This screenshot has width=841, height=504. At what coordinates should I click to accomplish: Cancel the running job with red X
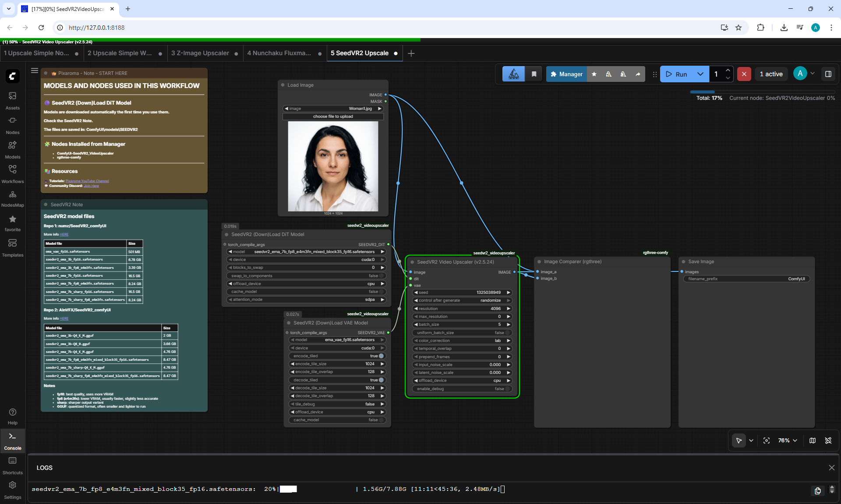coord(744,74)
